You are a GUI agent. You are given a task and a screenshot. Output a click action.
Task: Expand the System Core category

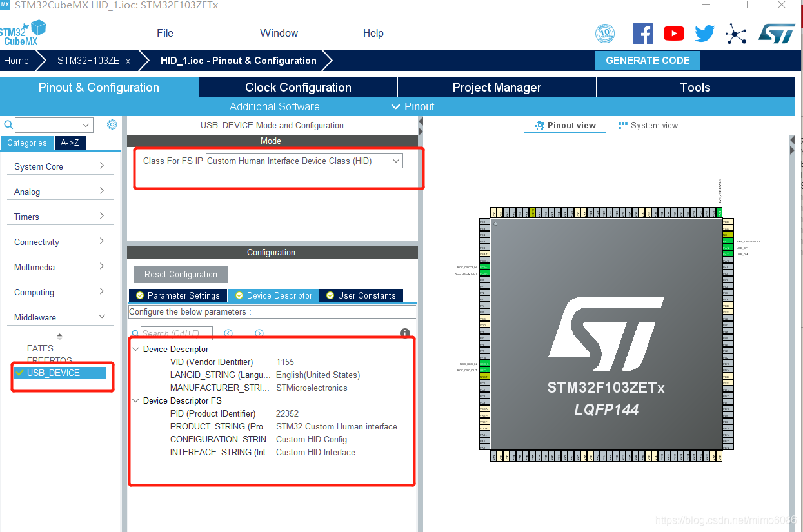(x=59, y=166)
